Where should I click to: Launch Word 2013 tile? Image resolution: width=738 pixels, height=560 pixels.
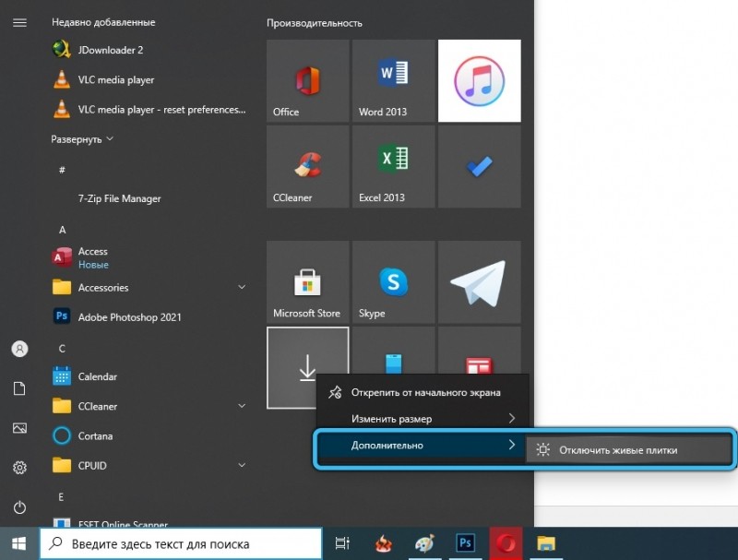(394, 80)
